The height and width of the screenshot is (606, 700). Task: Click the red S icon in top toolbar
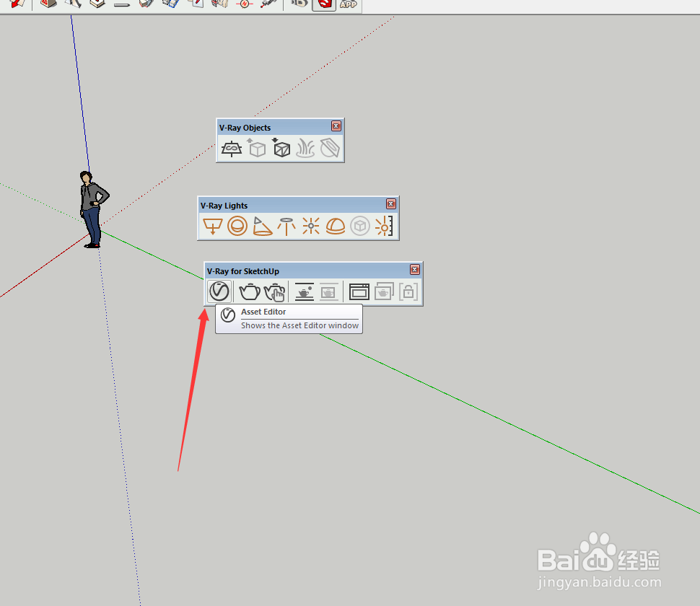pyautogui.click(x=324, y=4)
